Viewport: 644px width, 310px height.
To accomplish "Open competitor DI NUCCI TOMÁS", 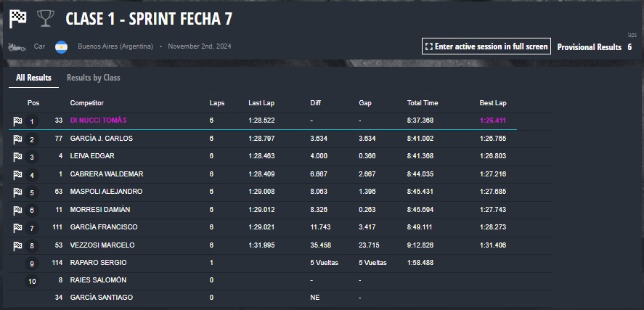I will [99, 121].
